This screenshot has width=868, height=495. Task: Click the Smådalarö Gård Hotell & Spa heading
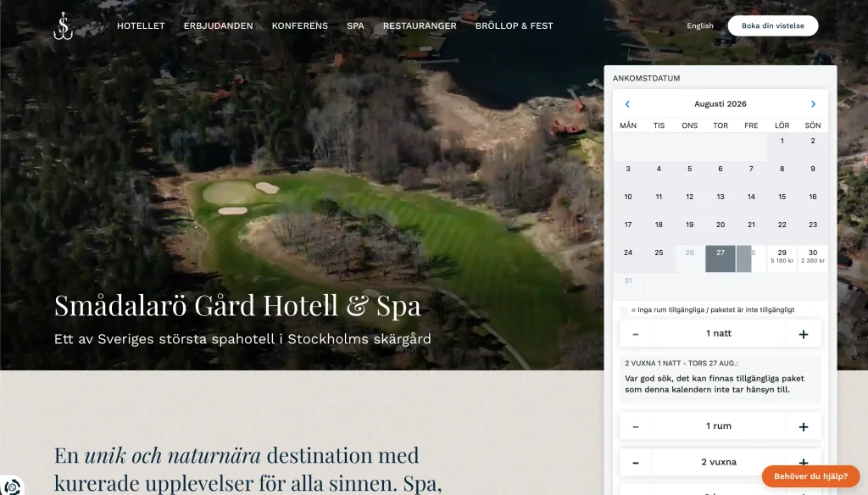click(x=237, y=306)
